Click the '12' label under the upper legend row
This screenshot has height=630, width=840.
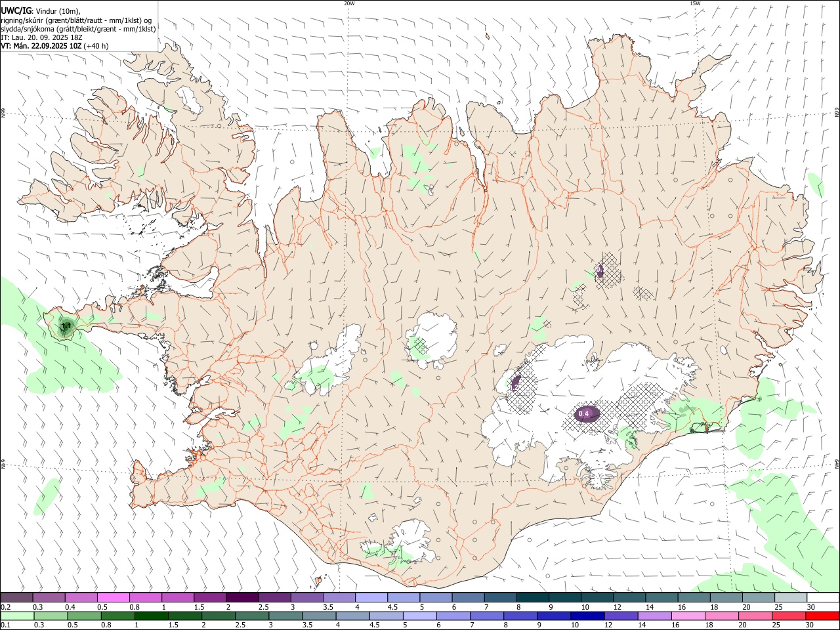click(x=618, y=607)
